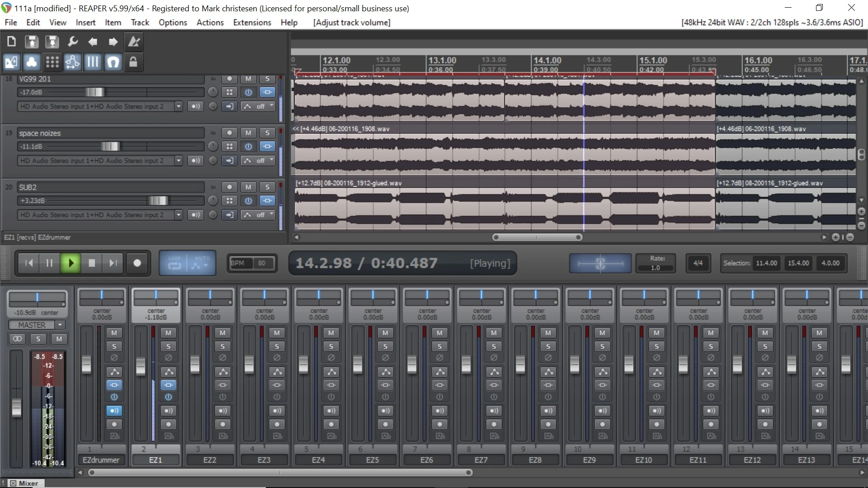The image size is (868, 488).
Task: Click the wrench project settings icon
Action: (72, 42)
